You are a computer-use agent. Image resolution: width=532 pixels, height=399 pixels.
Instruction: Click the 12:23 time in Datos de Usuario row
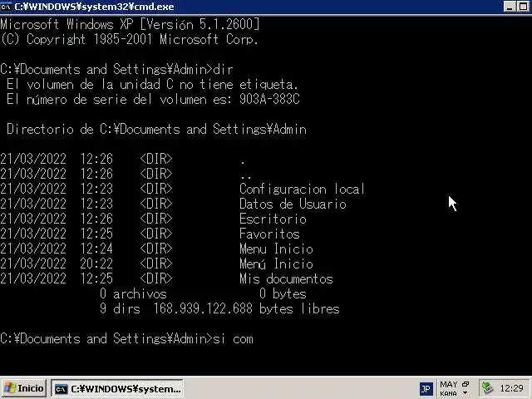tap(96, 204)
